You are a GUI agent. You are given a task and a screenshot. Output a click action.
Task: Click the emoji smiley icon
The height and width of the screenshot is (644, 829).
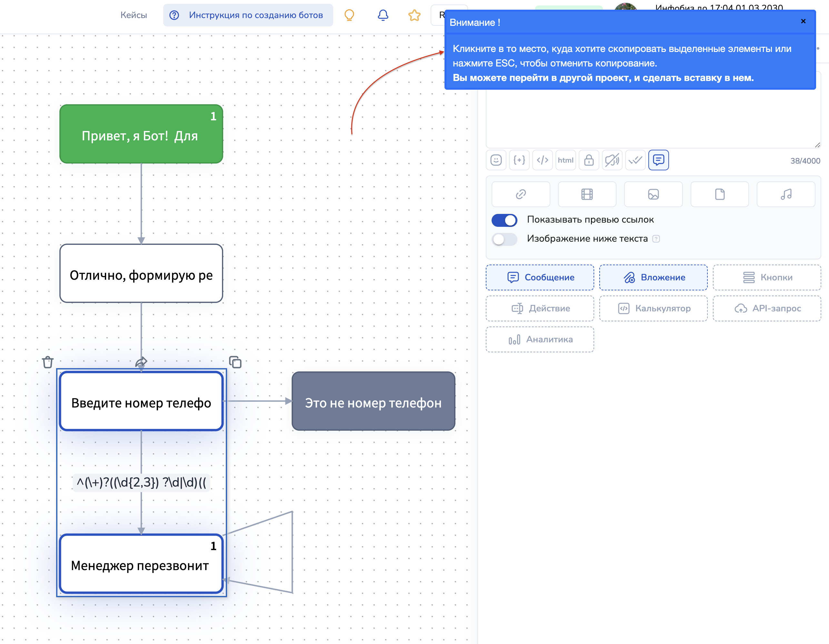(x=496, y=160)
